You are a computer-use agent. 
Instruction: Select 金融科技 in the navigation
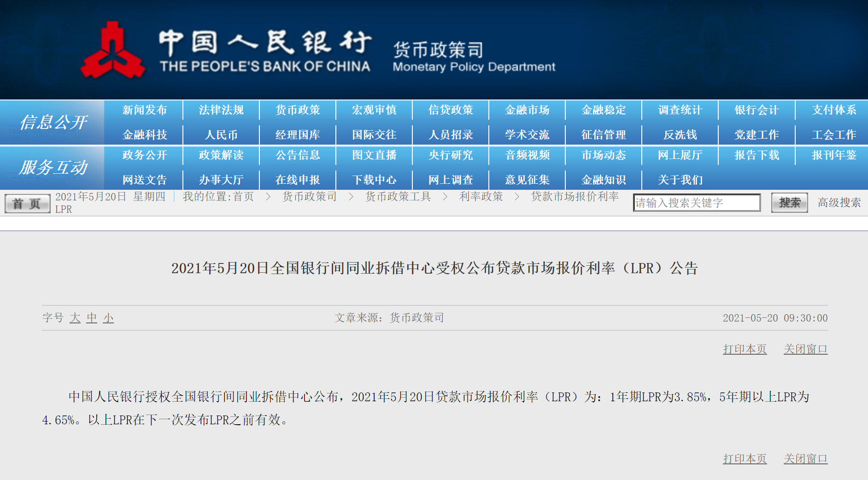pos(145,135)
